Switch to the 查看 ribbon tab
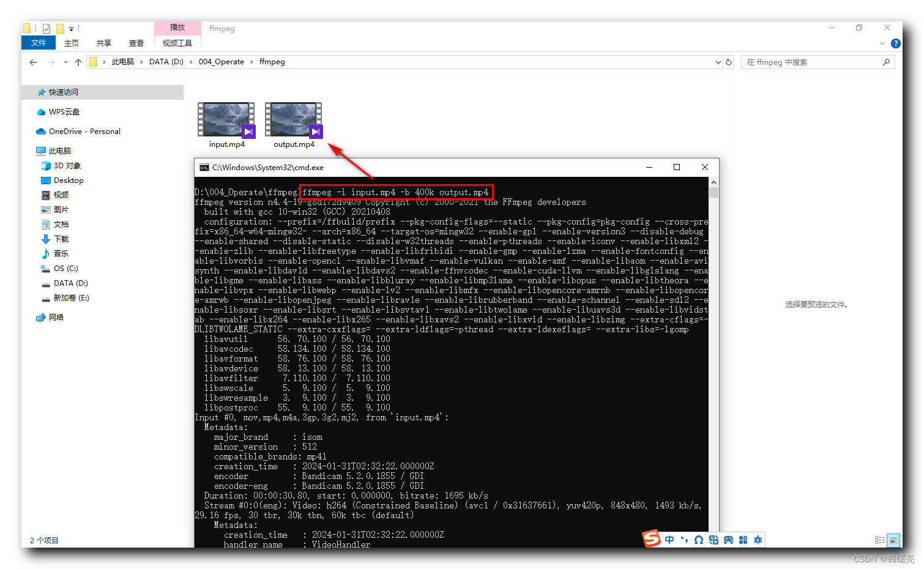This screenshot has height=569, width=924. pos(136,43)
